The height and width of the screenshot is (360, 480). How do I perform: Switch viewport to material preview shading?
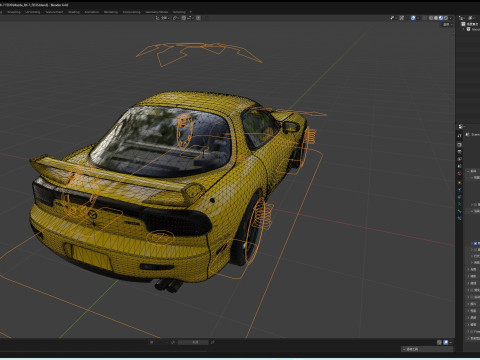tap(441, 18)
